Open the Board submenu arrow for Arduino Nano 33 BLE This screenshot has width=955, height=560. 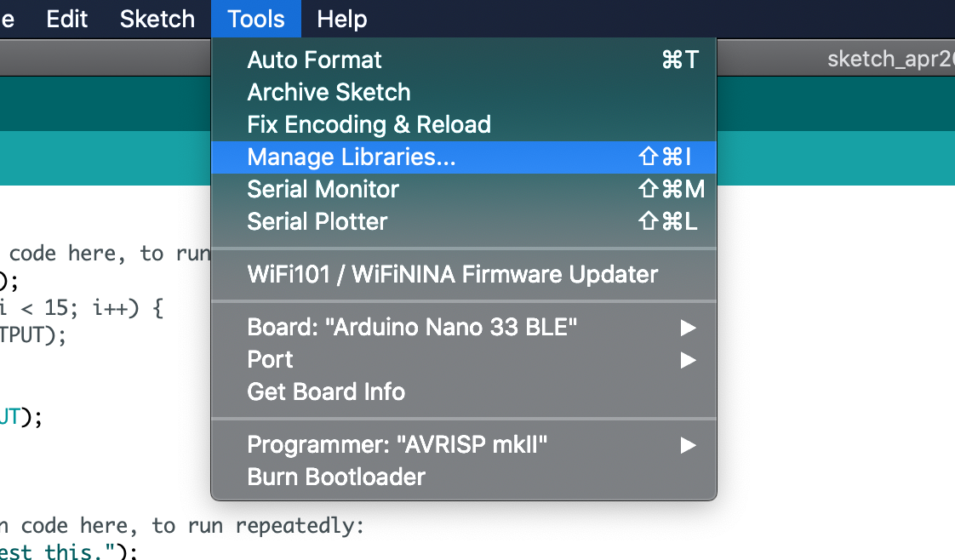(688, 327)
